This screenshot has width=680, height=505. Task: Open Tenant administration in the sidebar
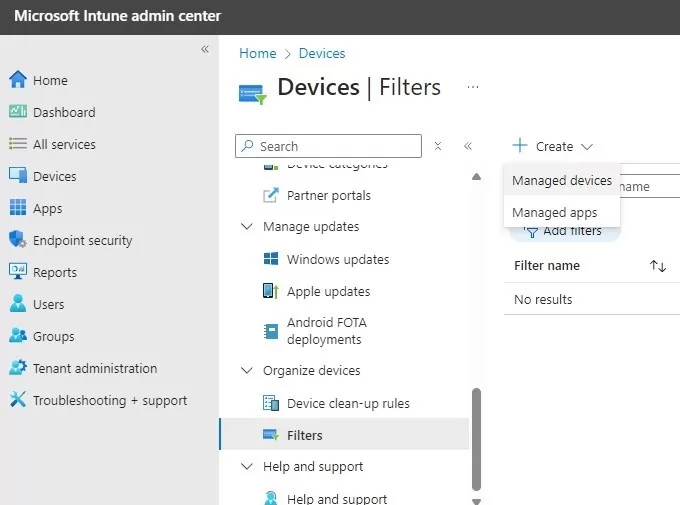(95, 368)
